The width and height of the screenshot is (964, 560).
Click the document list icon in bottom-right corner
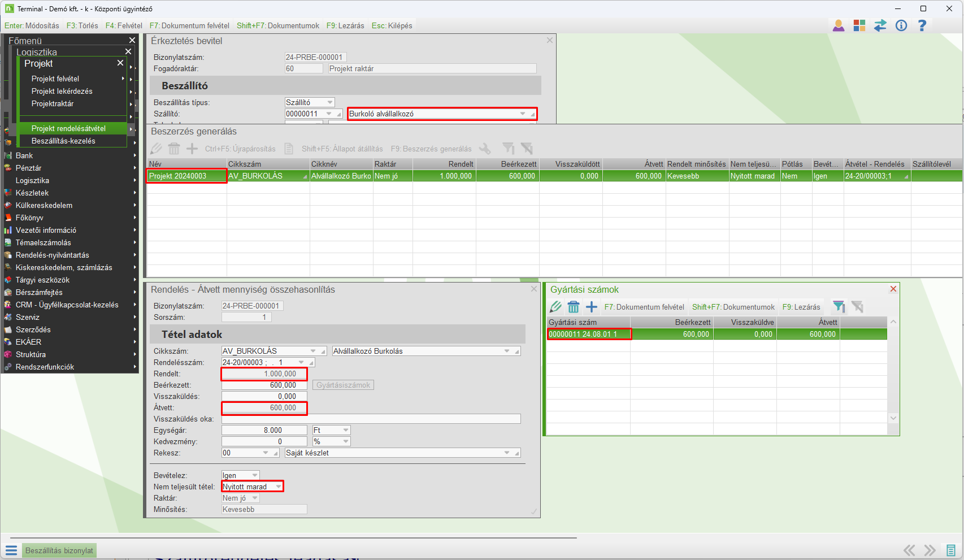[951, 550]
